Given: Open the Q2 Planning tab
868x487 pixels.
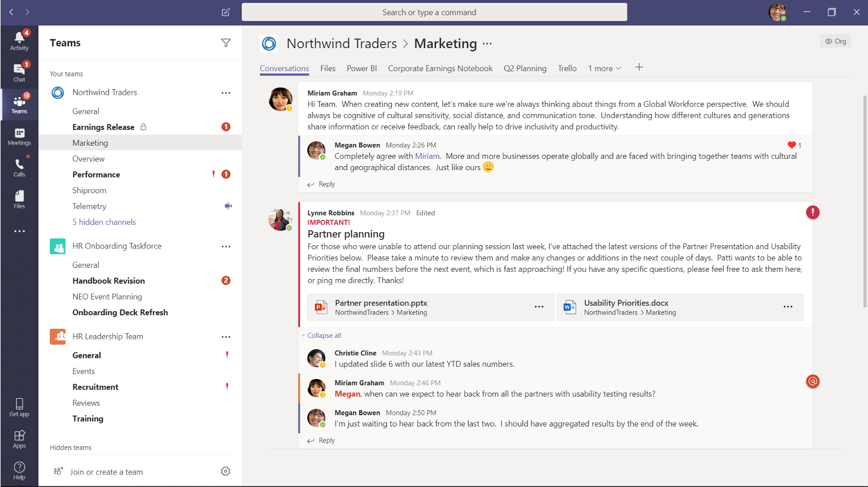Looking at the screenshot, I should (525, 68).
